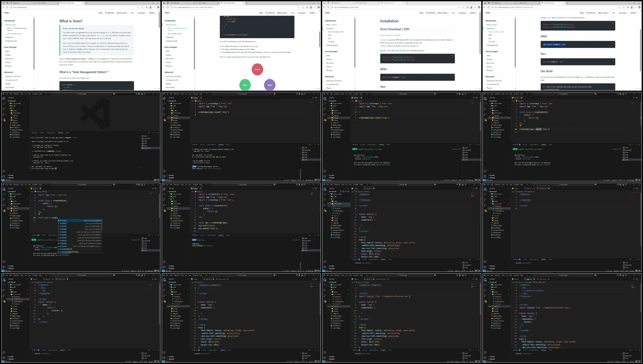Click Run and Debug icon beside create autocomplete popup

tap(4, 205)
